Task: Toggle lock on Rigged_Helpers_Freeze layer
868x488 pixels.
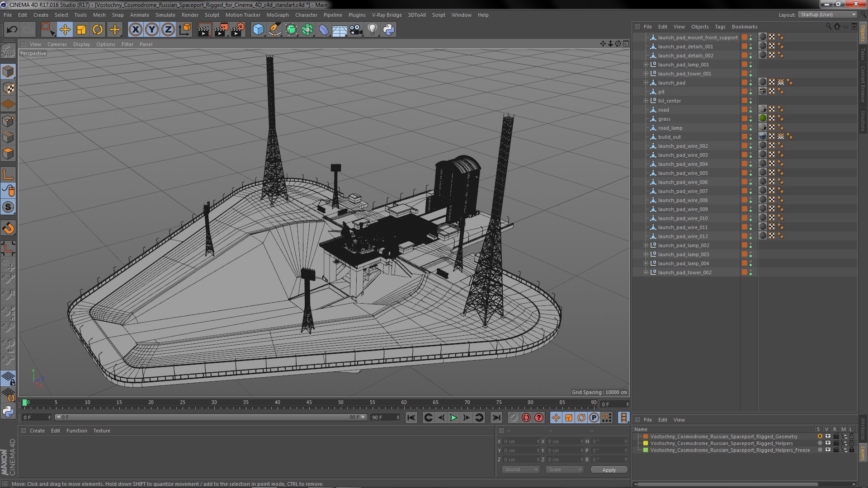Action: click(852, 450)
